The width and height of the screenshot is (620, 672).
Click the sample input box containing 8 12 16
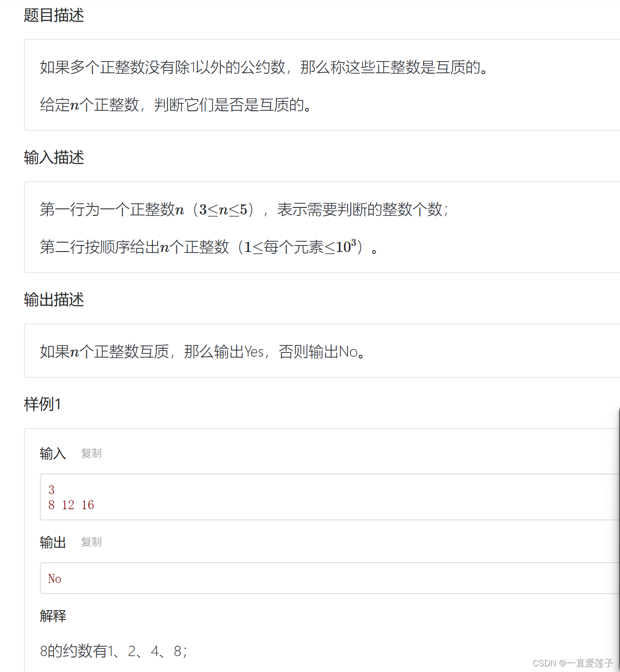(x=330, y=497)
